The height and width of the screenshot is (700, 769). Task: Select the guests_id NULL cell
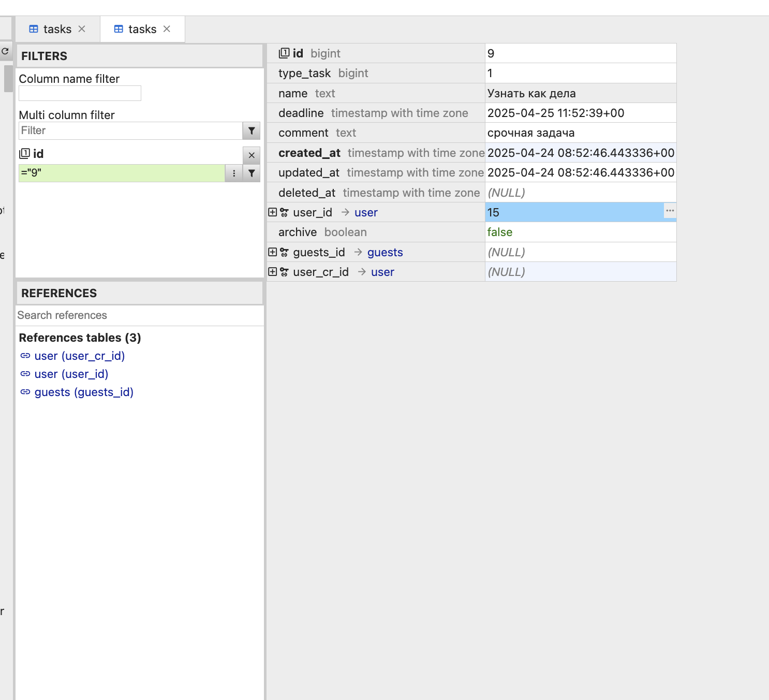[581, 252]
